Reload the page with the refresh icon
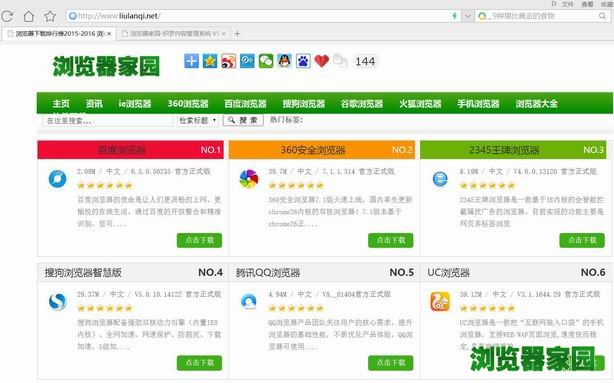 pos(7,16)
